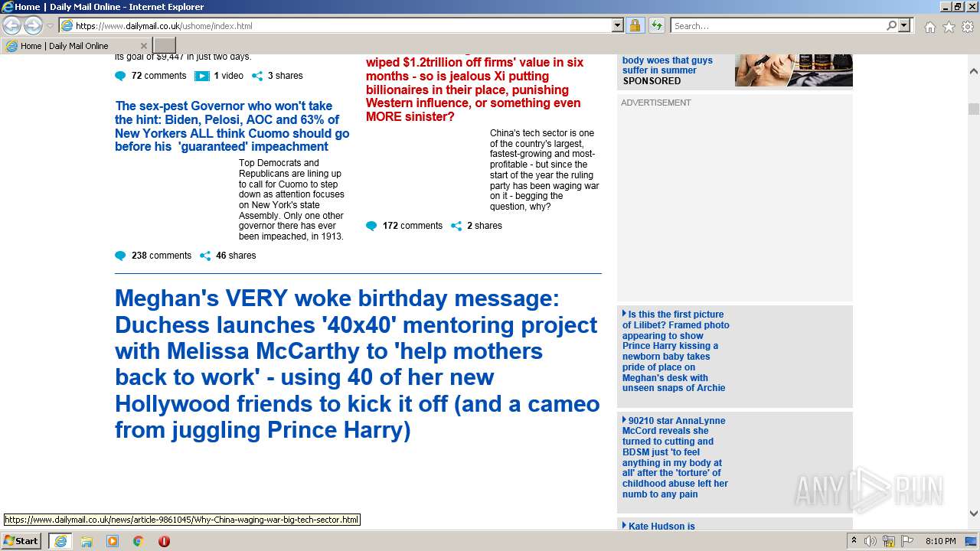Click the share icon beside 46 shares
Image resolution: width=980 pixels, height=551 pixels.
[205, 256]
